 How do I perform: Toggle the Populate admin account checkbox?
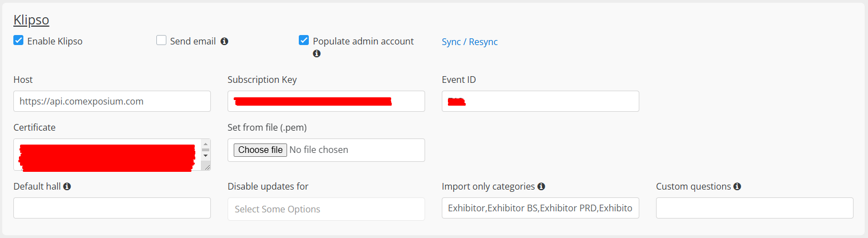(304, 40)
